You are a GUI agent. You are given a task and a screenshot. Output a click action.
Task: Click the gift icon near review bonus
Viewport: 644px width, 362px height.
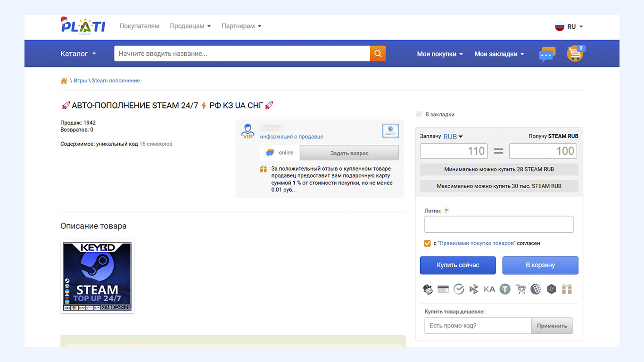[264, 169]
